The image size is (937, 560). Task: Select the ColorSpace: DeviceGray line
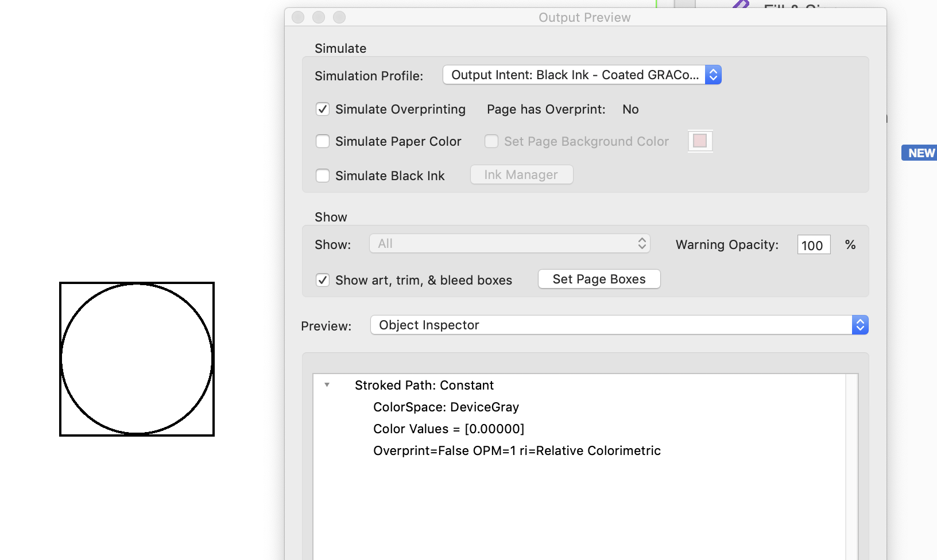[446, 407]
